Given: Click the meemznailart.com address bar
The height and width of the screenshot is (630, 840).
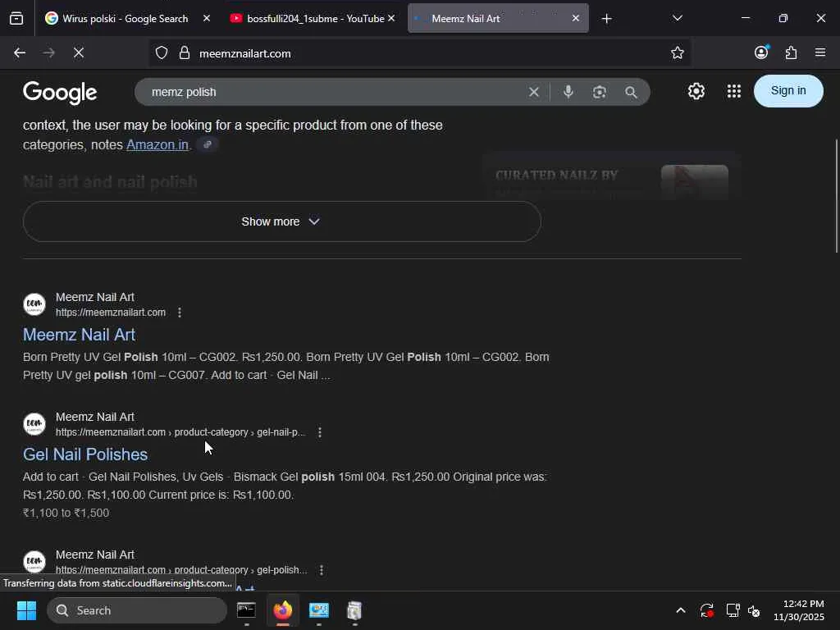Looking at the screenshot, I should point(419,53).
